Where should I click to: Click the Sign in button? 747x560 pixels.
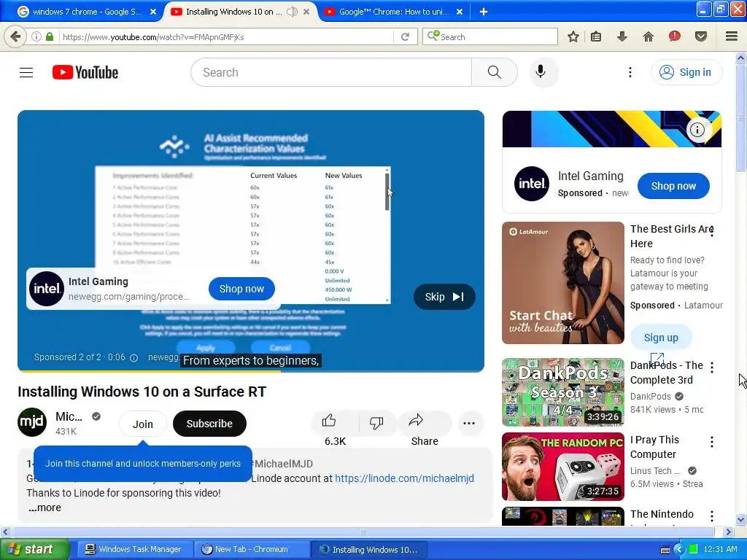tap(686, 72)
